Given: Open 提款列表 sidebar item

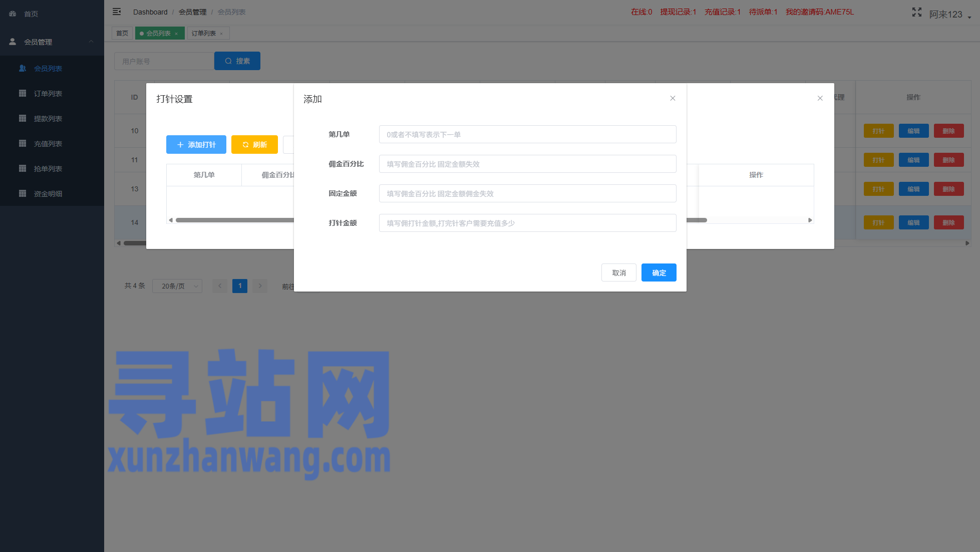Looking at the screenshot, I should coord(48,119).
